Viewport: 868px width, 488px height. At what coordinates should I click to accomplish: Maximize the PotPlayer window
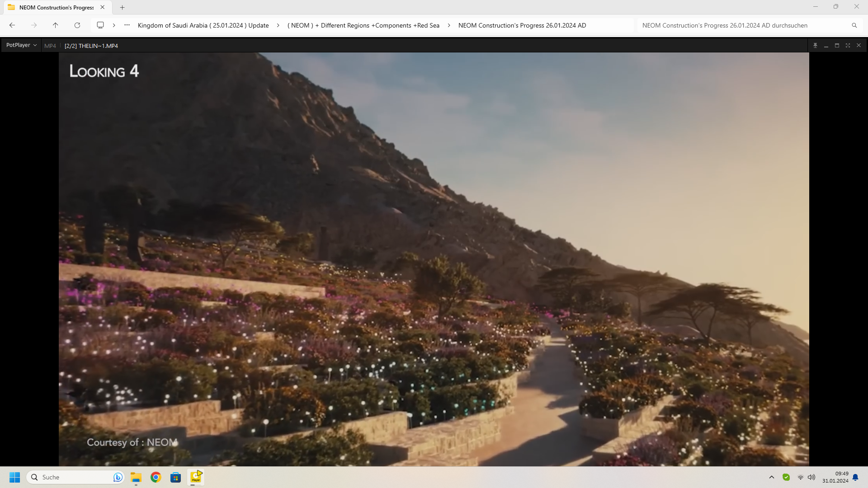point(837,46)
